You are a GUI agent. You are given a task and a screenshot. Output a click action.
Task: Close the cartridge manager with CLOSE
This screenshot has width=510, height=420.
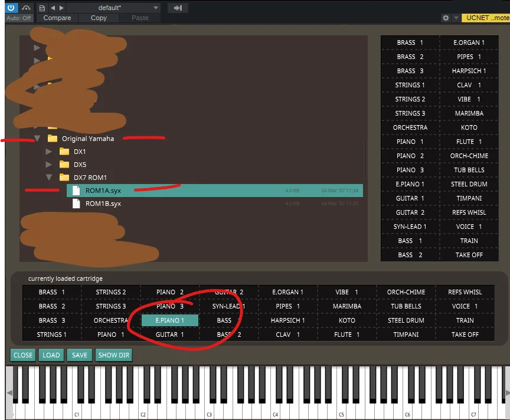coord(23,355)
